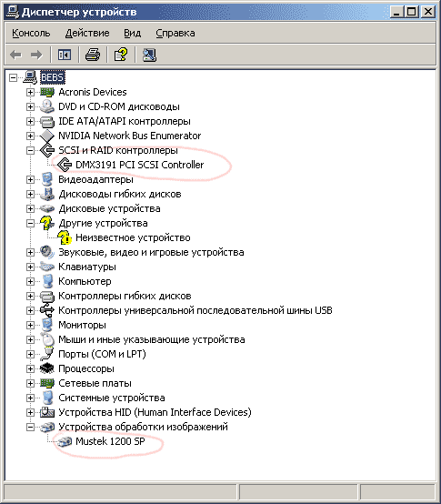Click the SCSI и RAID контроллеры icon
The image size is (441, 504).
(47, 150)
